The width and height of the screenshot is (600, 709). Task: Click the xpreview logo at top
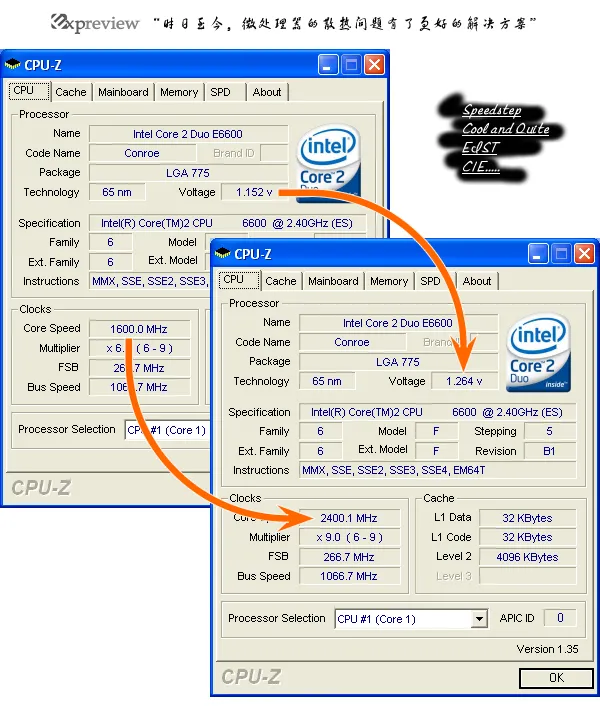(95, 23)
